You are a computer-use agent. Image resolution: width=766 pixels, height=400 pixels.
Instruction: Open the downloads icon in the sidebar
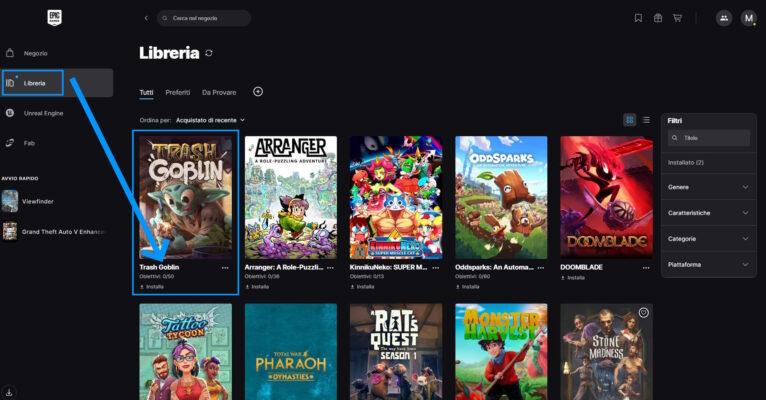[x=9, y=392]
